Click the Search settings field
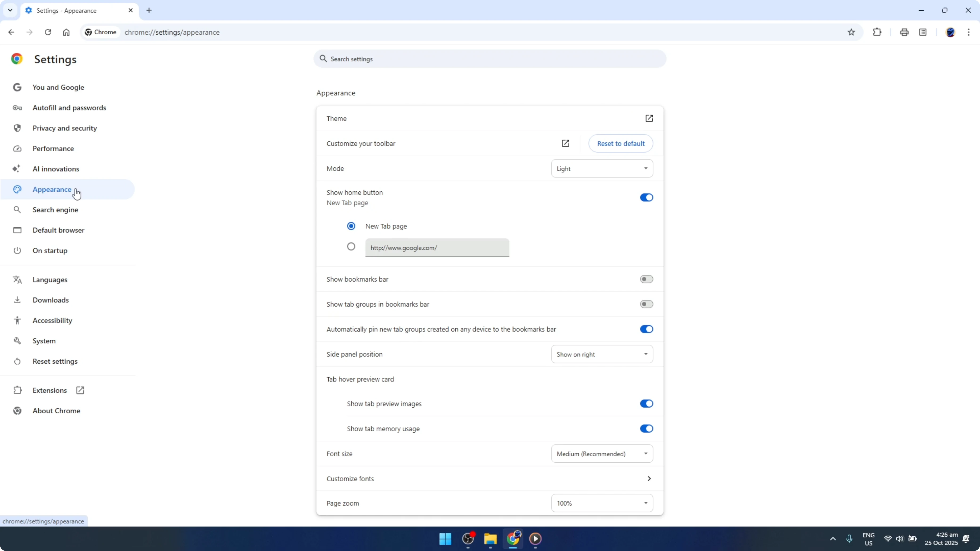The width and height of the screenshot is (980, 551). pos(489,59)
